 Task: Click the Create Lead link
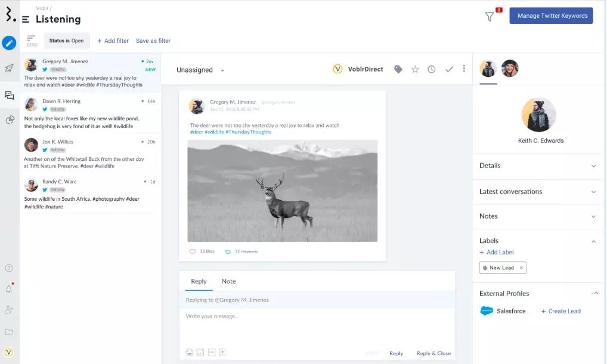(560, 311)
